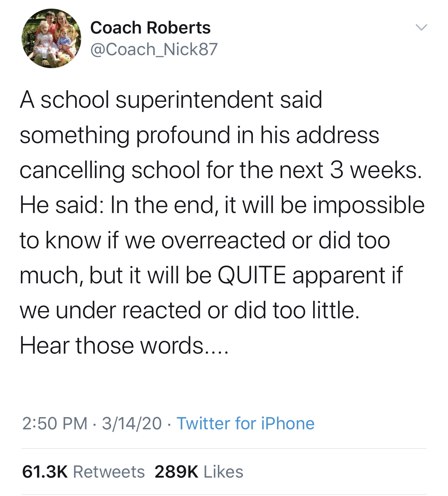The image size is (448, 496).
Task: Tap Coach Roberts' family profile photo
Action: tap(51, 38)
